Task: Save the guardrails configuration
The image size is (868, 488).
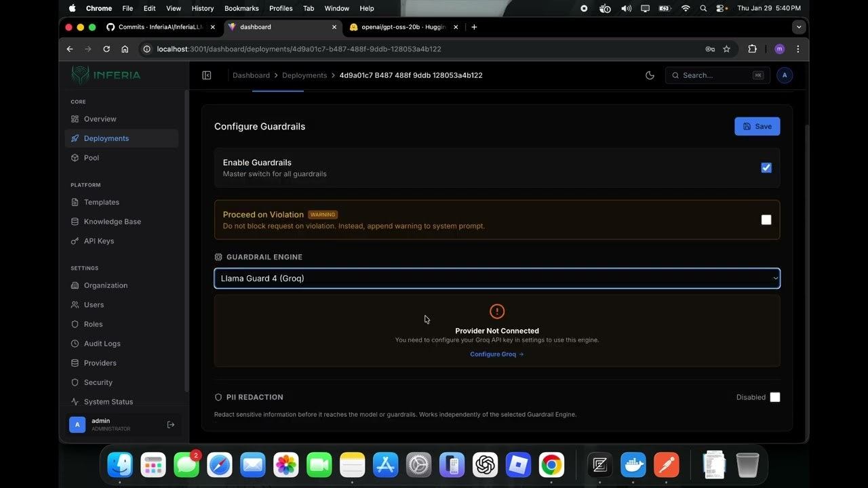Action: click(757, 126)
